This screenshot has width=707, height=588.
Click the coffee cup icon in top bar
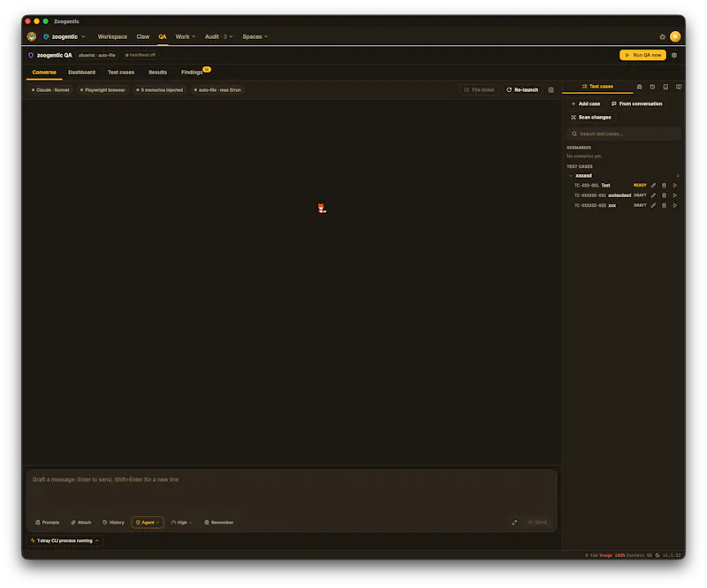(662, 36)
